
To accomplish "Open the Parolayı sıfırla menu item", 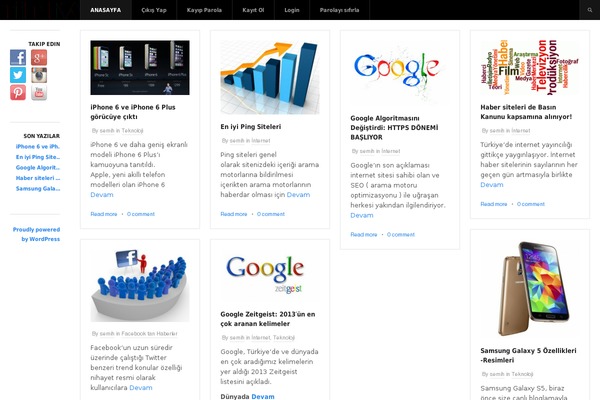I will (339, 10).
